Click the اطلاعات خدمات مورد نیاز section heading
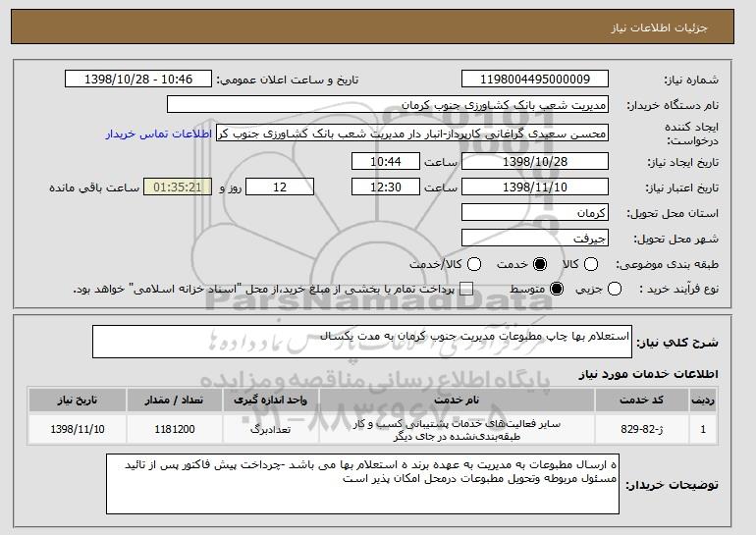The height and width of the screenshot is (535, 756). (x=648, y=374)
